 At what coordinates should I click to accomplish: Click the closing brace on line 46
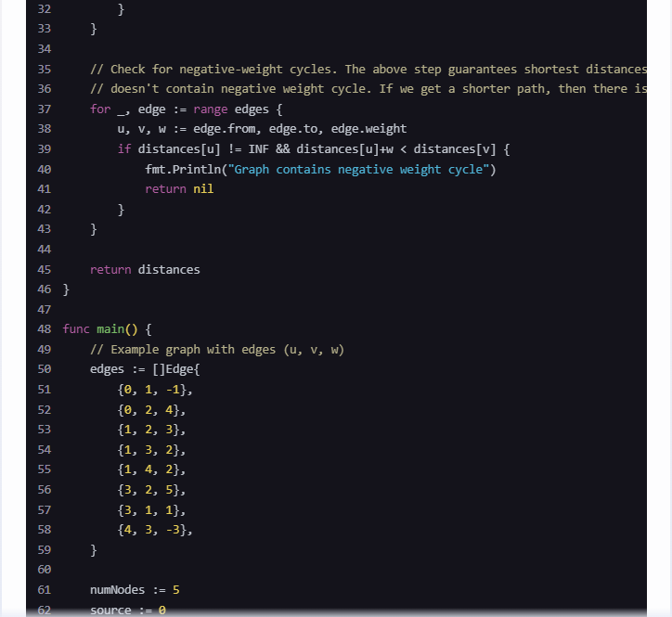(x=66, y=289)
